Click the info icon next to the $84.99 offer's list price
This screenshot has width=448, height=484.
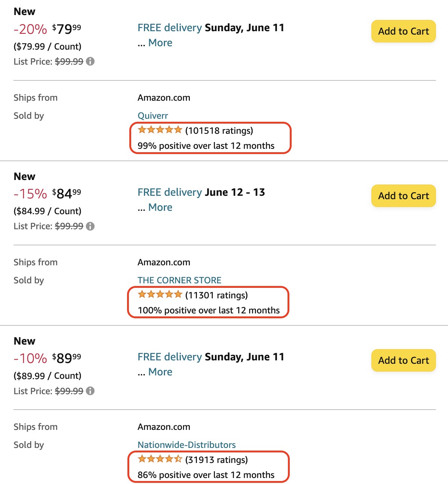point(90,226)
